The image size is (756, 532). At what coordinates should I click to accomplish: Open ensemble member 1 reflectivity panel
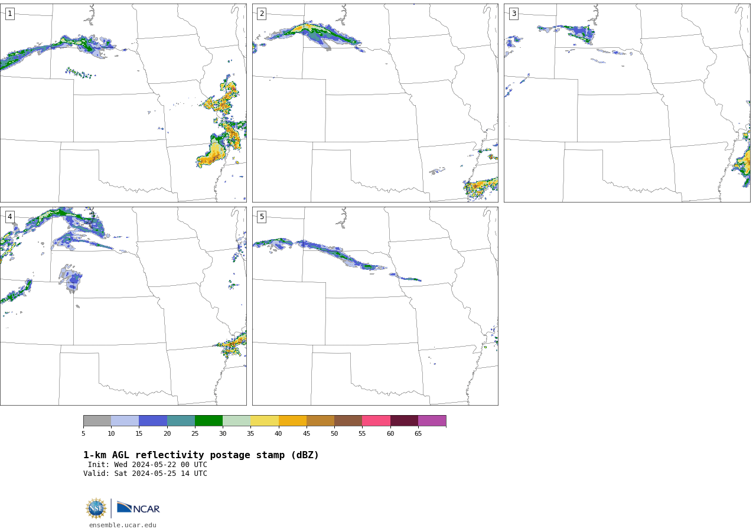click(123, 103)
